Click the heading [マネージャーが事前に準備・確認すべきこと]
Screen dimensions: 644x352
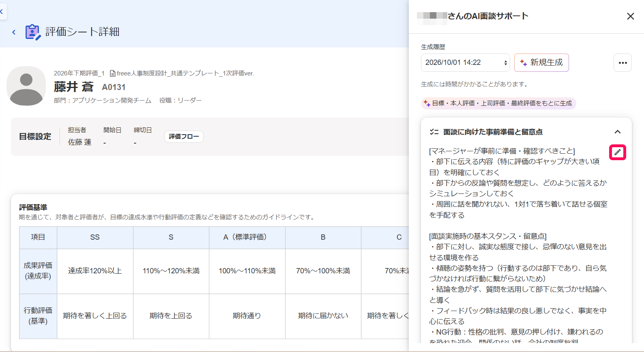pyautogui.click(x=502, y=151)
